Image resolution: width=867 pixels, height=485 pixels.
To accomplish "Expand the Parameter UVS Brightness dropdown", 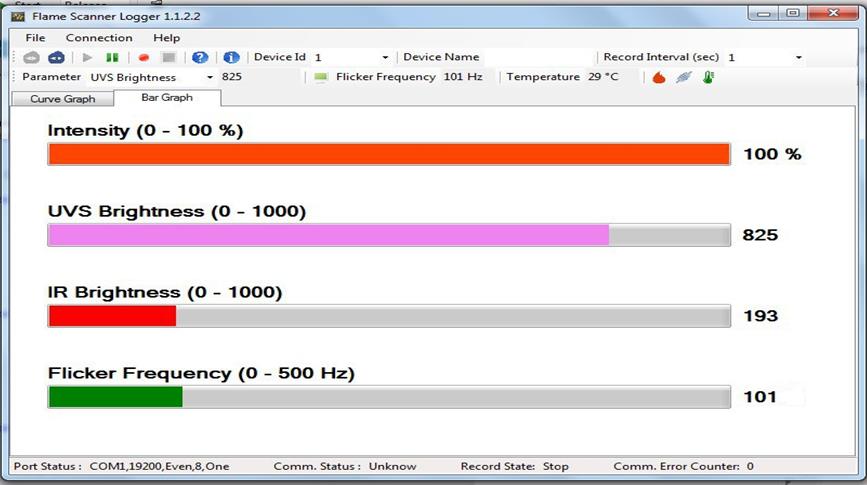I will tap(210, 77).
